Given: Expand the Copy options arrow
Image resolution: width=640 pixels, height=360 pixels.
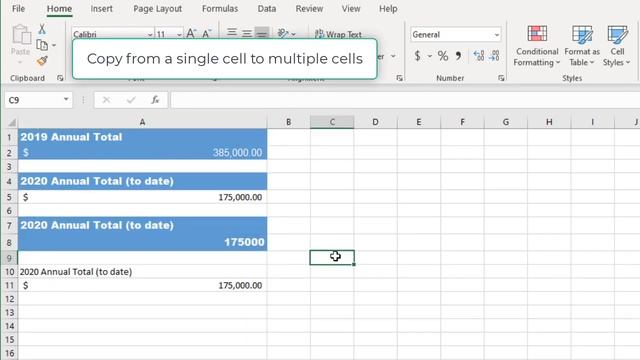Looking at the screenshot, I should click(x=54, y=45).
